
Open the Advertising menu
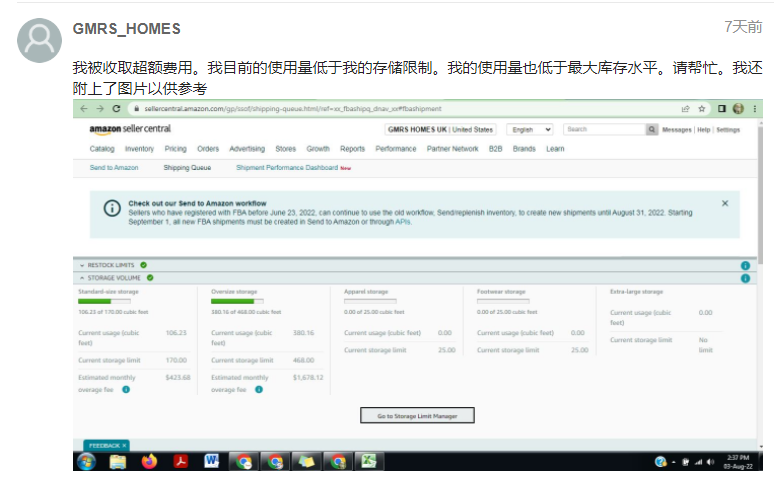247,149
